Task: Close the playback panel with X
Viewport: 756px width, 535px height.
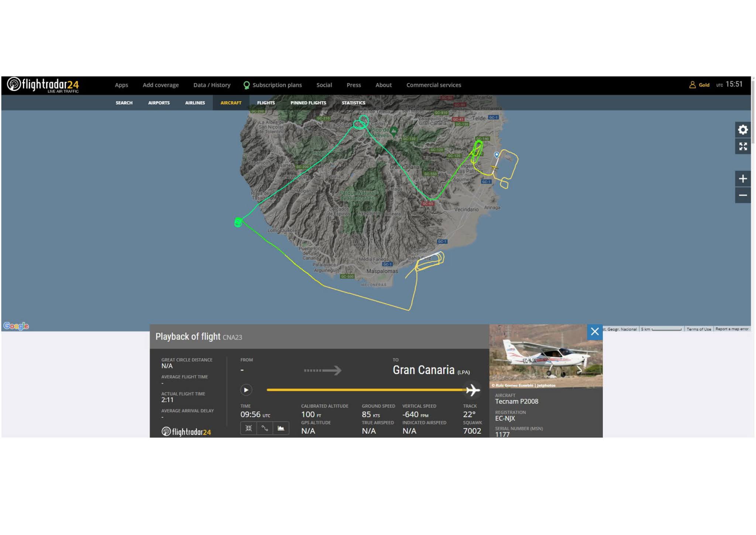Action: pyautogui.click(x=595, y=331)
